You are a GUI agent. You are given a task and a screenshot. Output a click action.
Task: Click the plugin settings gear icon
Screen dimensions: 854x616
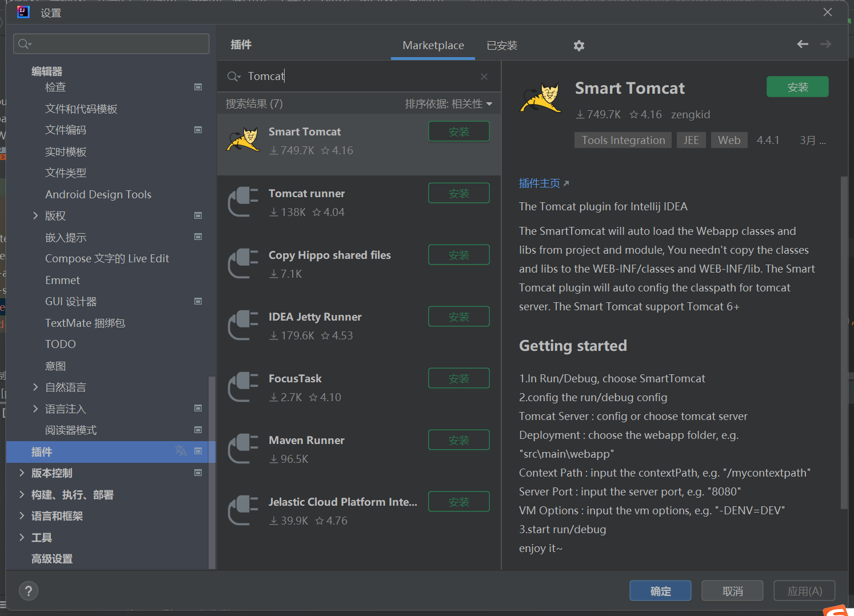(x=579, y=46)
